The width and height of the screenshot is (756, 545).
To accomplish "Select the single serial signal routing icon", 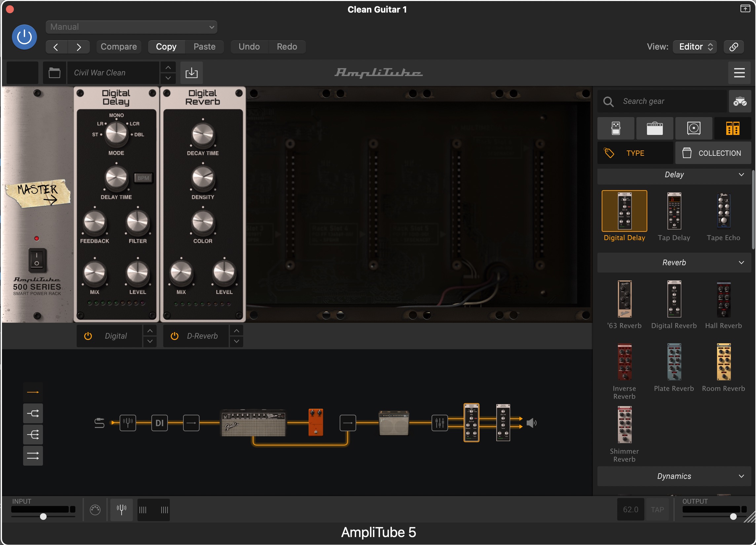I will [x=33, y=393].
